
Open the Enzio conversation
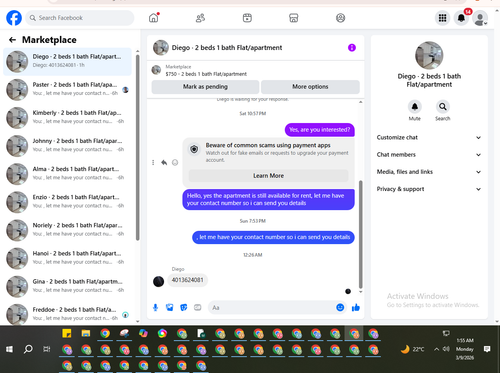pyautogui.click(x=67, y=202)
